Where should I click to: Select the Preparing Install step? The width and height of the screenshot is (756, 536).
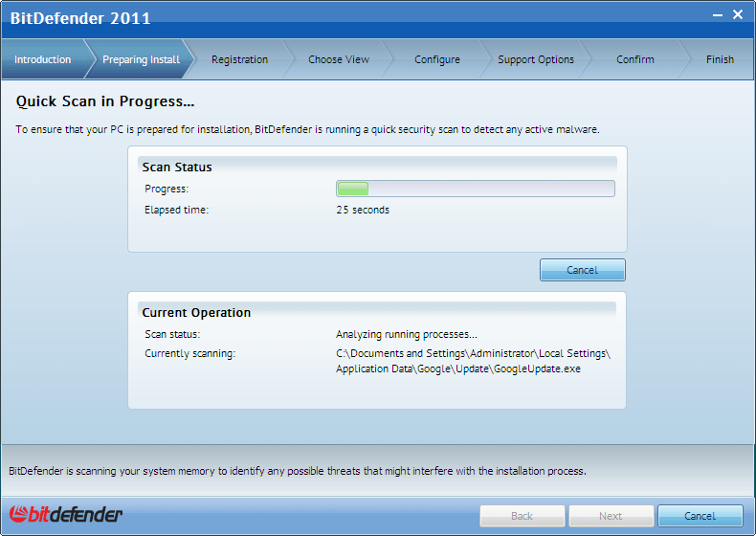coord(141,59)
